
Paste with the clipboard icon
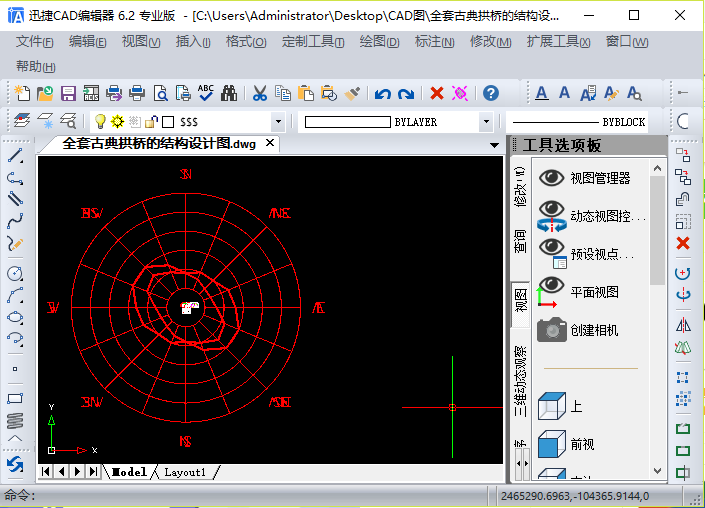click(306, 93)
